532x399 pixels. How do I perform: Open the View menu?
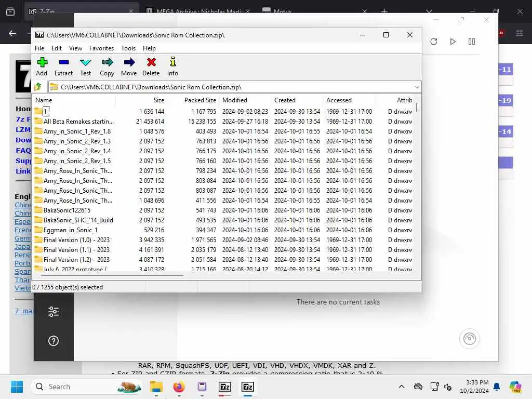coord(75,48)
